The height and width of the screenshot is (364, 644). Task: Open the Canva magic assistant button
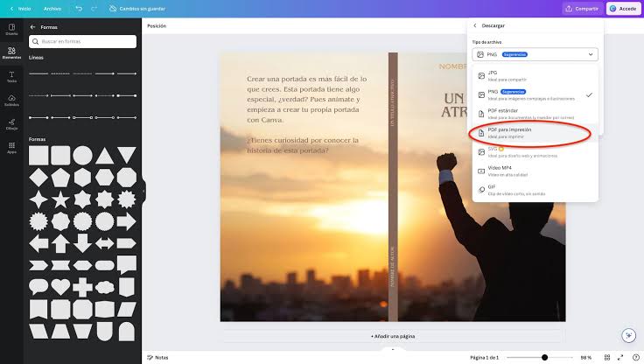(628, 335)
